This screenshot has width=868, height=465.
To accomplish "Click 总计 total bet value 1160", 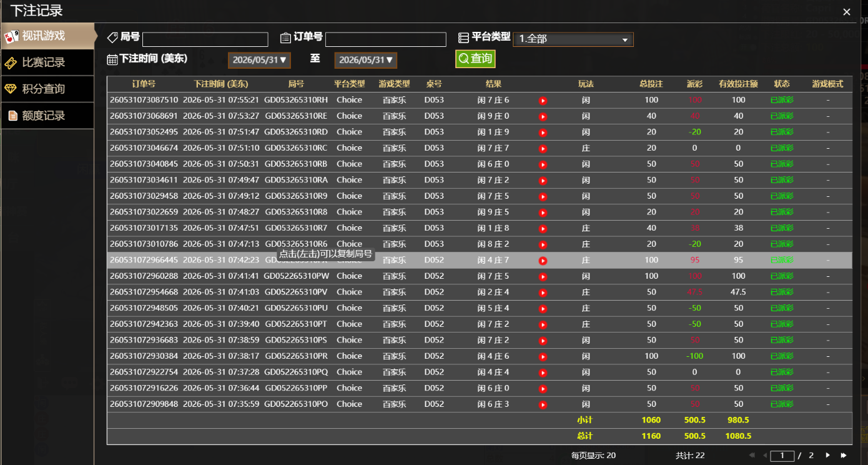I will 651,436.
